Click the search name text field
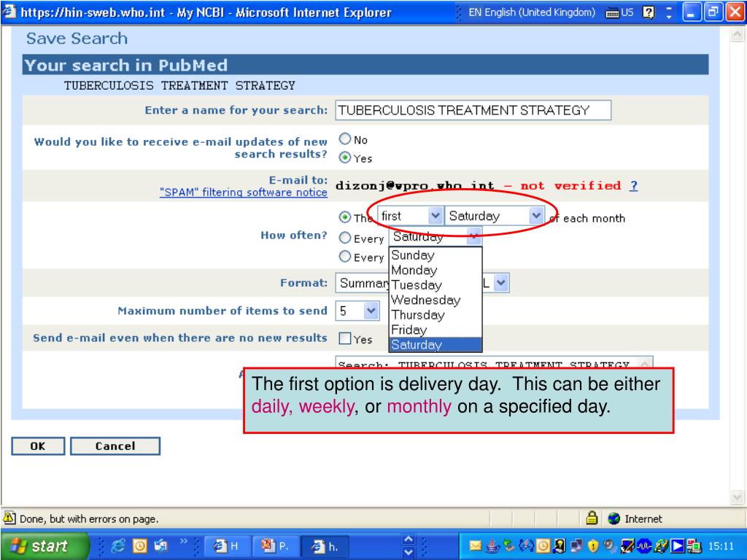The image size is (747, 560). [473, 110]
